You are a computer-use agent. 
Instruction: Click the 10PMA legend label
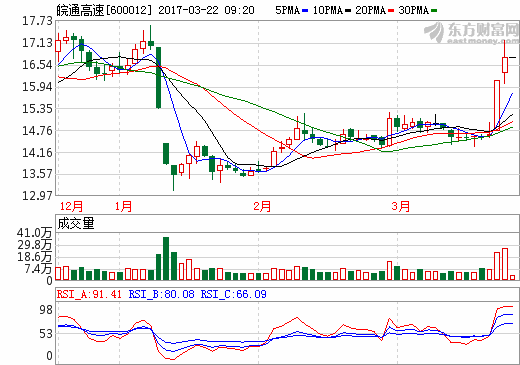328,10
